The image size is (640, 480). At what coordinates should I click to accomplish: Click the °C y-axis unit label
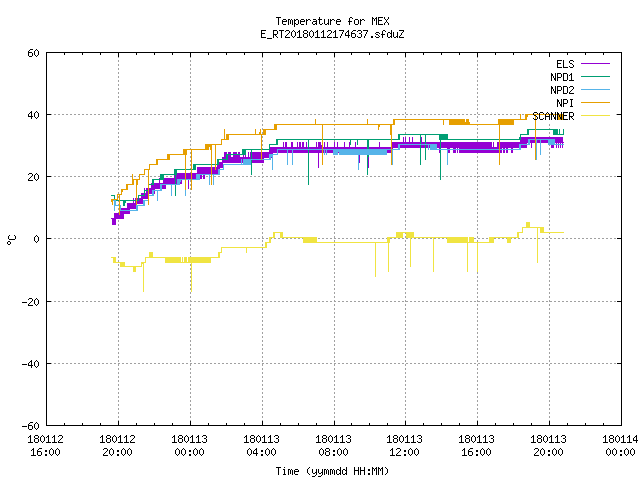click(11, 240)
